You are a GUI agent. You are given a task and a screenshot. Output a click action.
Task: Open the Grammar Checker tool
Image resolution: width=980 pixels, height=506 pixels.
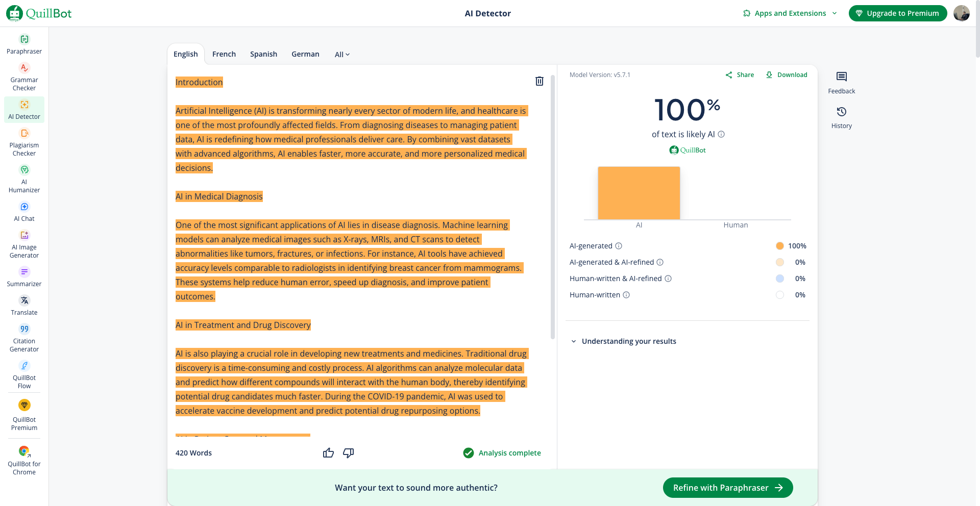pos(24,77)
